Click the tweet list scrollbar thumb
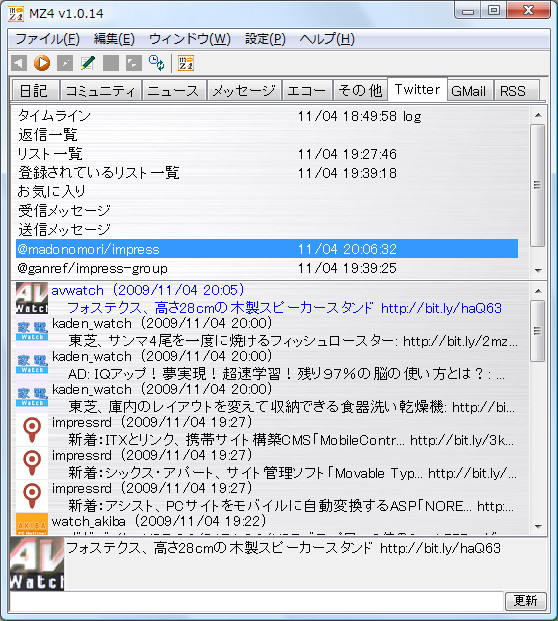 coord(538,331)
